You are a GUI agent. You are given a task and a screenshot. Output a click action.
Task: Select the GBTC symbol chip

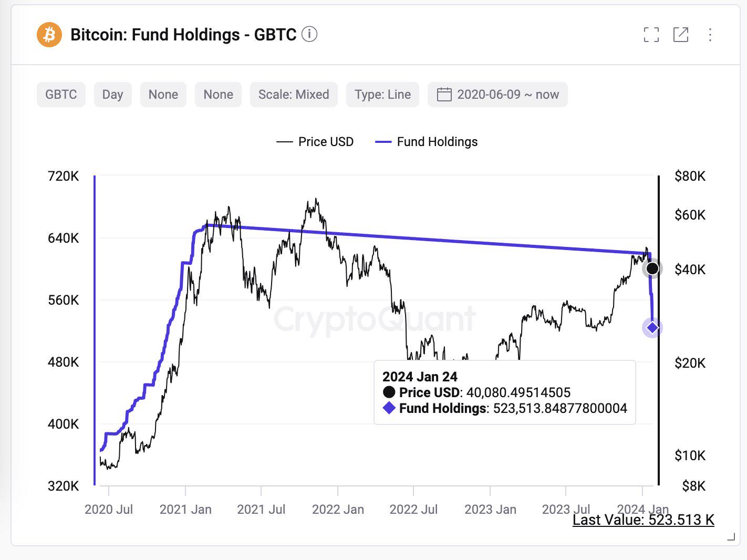(60, 95)
